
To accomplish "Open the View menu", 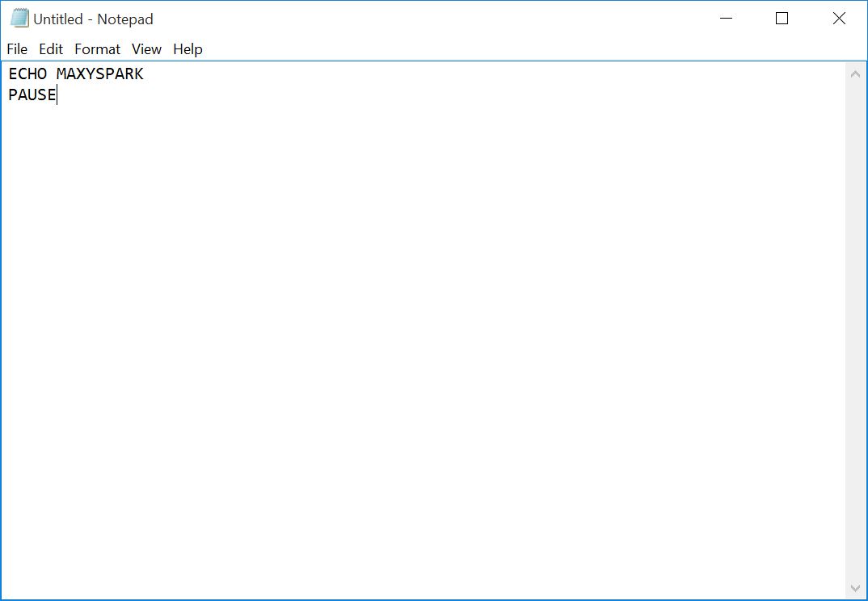I will 147,49.
